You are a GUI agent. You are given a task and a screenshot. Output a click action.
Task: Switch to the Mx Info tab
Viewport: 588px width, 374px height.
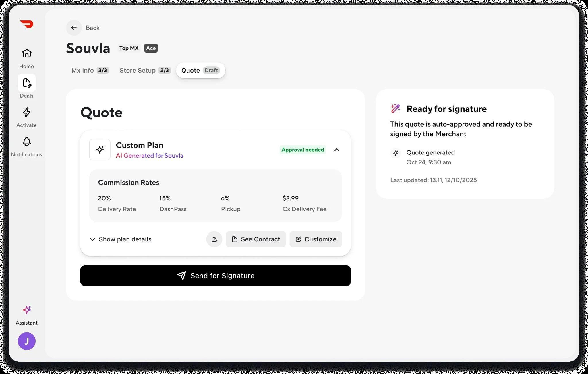(x=90, y=70)
